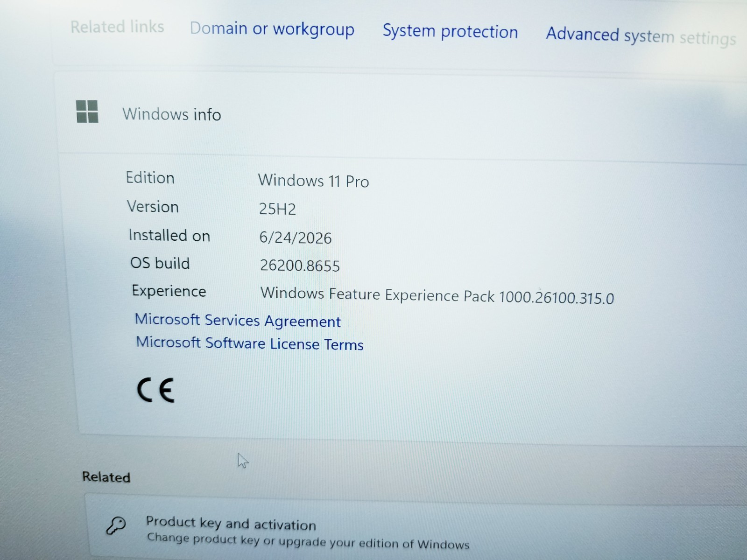Image resolution: width=747 pixels, height=560 pixels.
Task: Select the Edition value Windows 11 Pro
Action: [313, 181]
